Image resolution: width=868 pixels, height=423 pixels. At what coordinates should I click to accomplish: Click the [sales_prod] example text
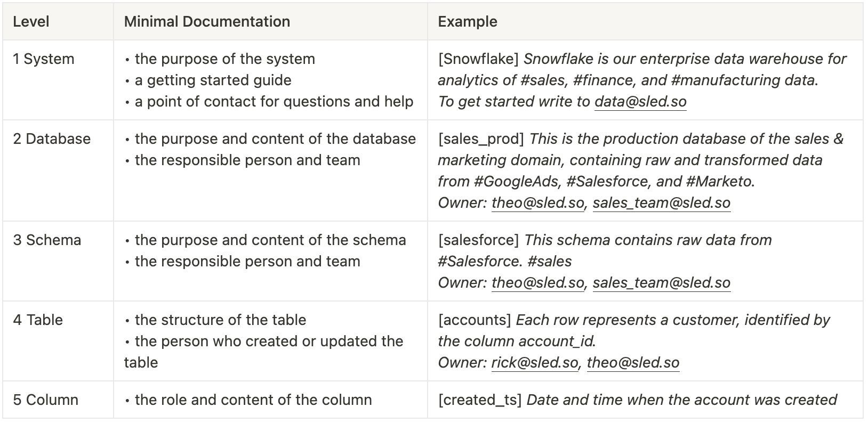pos(481,139)
